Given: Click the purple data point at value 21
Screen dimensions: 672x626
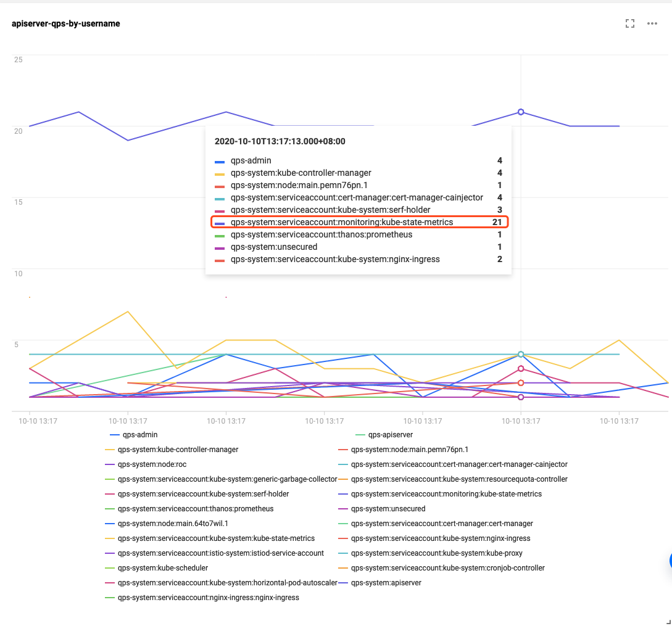Looking at the screenshot, I should point(521,112).
